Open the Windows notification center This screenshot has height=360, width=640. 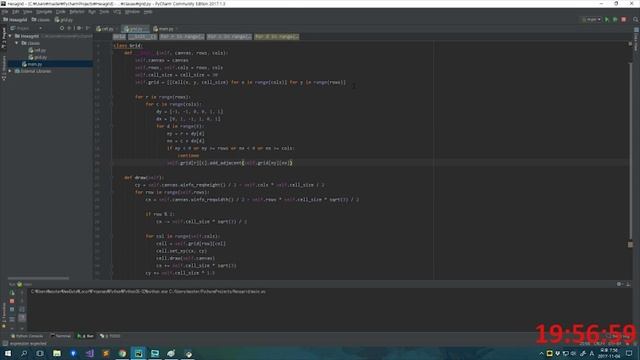tap(629, 353)
